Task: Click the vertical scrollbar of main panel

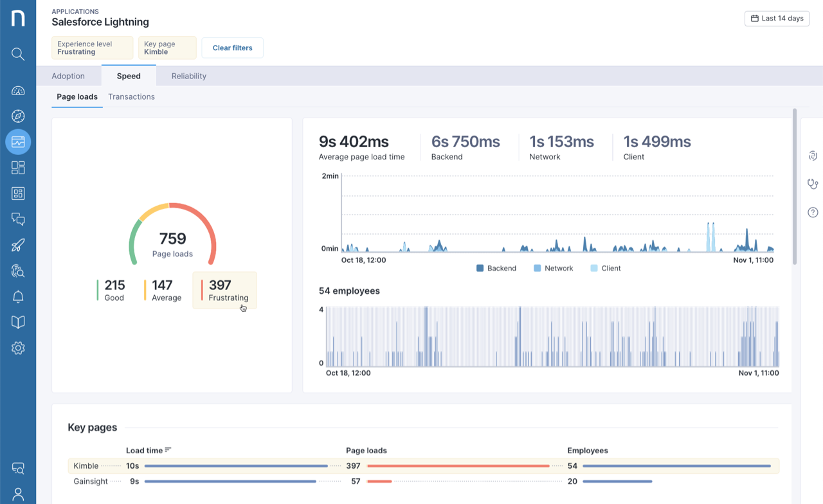Action: (795, 186)
